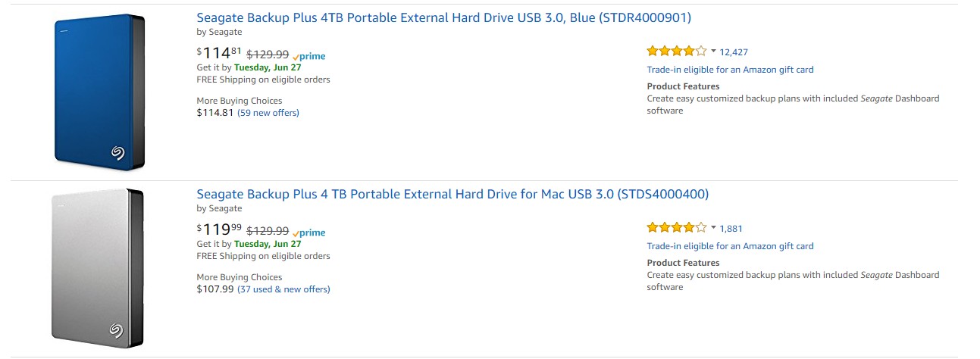Click Trade-in eligible link for Mac drive
This screenshot has height=359, width=980.
click(x=730, y=246)
